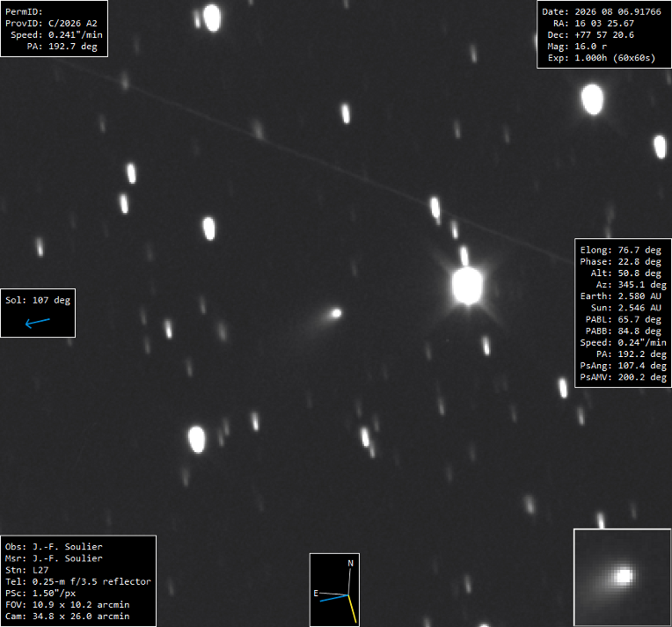Click the comet nucleus at image center
672x627 pixels.
coord(336,313)
